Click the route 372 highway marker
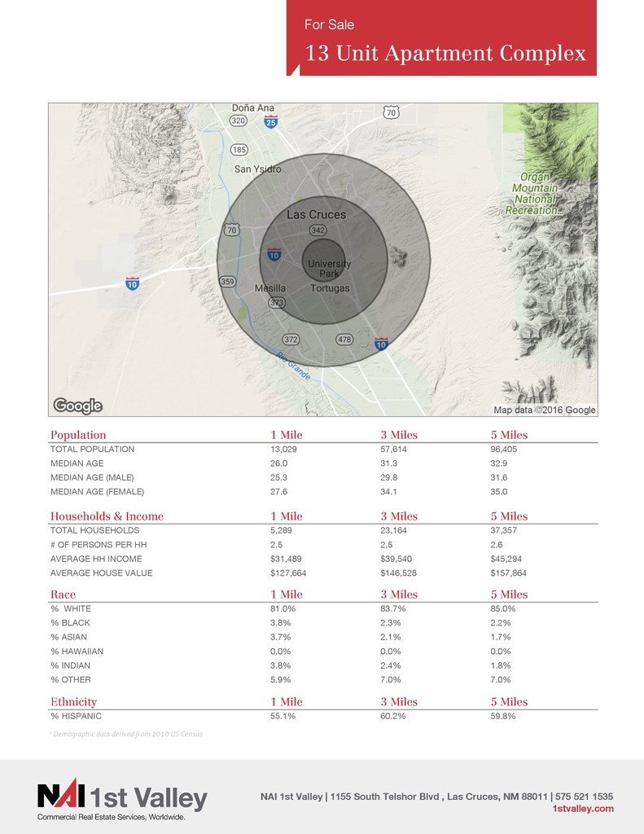This screenshot has width=644, height=834. click(x=291, y=339)
